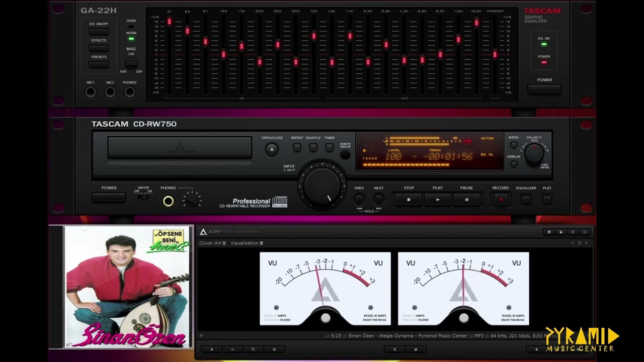Click the remove (−) button in AIMP toolbar
The height and width of the screenshot is (362, 644).
click(232, 349)
